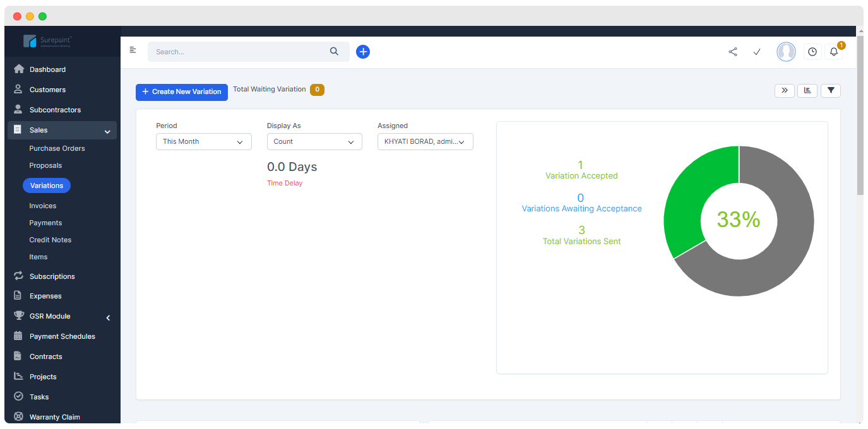Click Create New Variation button
Image resolution: width=868 pixels, height=429 pixels.
click(182, 92)
